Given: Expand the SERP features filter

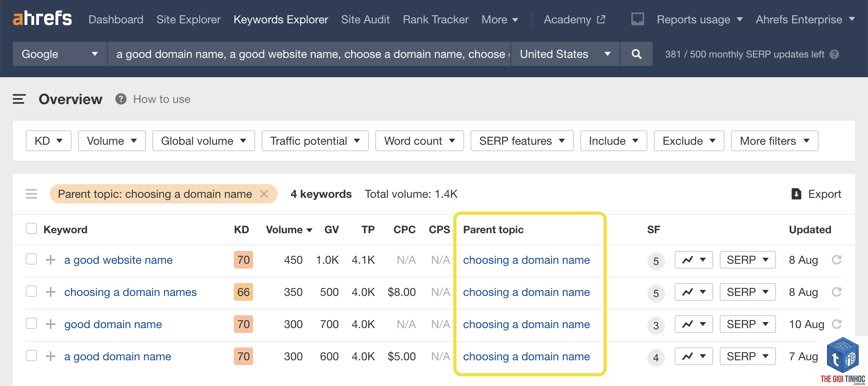Looking at the screenshot, I should click(522, 141).
